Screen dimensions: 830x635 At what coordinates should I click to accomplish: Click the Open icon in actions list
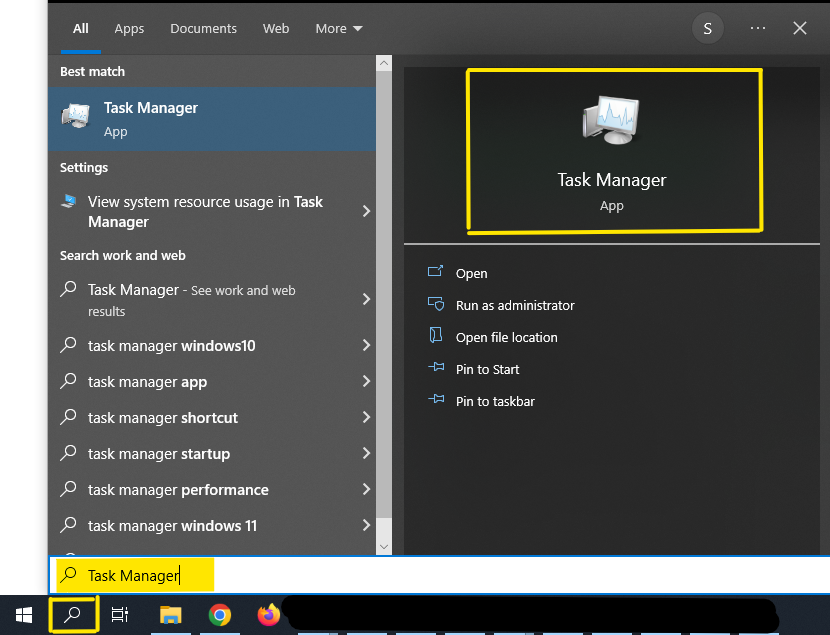click(x=435, y=271)
